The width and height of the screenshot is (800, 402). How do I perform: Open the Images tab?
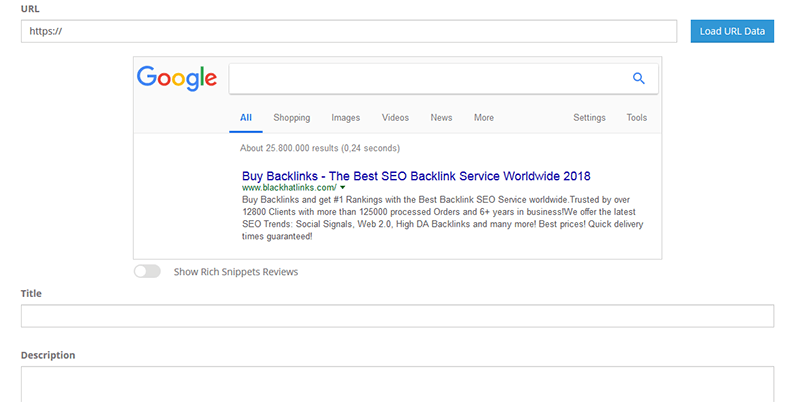tap(345, 117)
